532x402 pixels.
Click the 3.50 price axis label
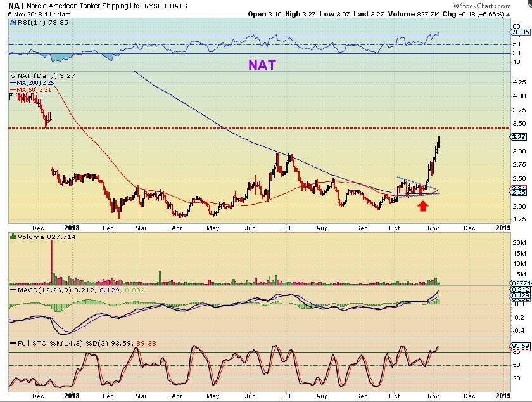pyautogui.click(x=519, y=124)
